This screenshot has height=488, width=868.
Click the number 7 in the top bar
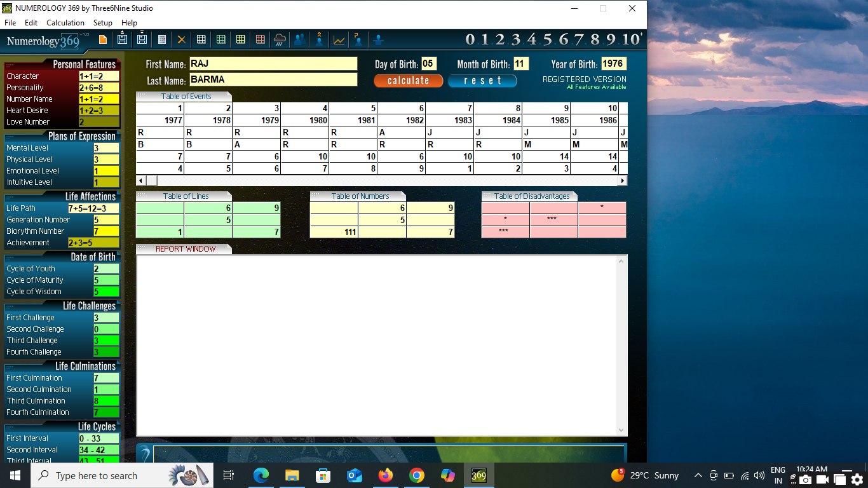tap(578, 39)
